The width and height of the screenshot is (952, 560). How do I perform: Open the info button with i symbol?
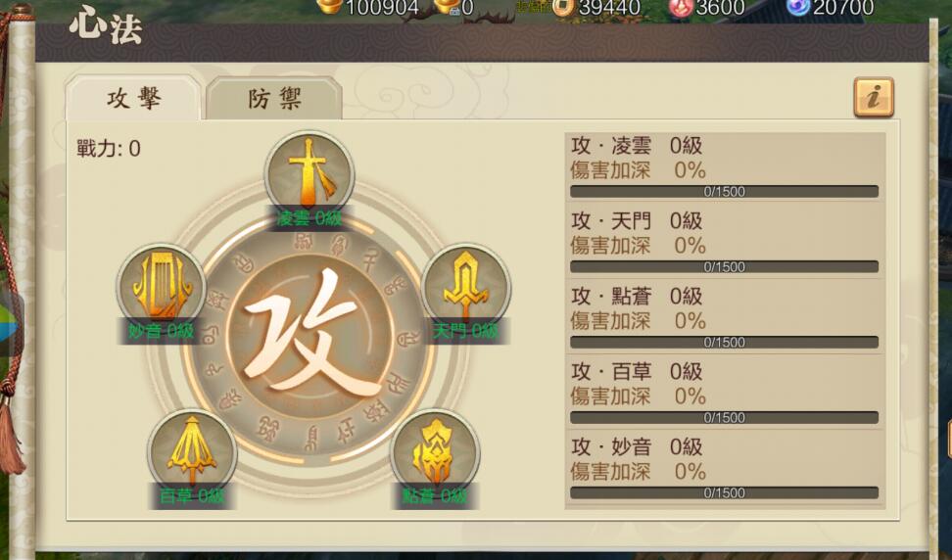coord(873,97)
